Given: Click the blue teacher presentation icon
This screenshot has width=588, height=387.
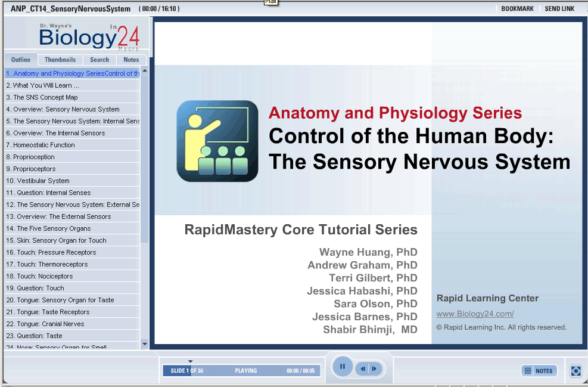Looking at the screenshot, I should pyautogui.click(x=217, y=141).
